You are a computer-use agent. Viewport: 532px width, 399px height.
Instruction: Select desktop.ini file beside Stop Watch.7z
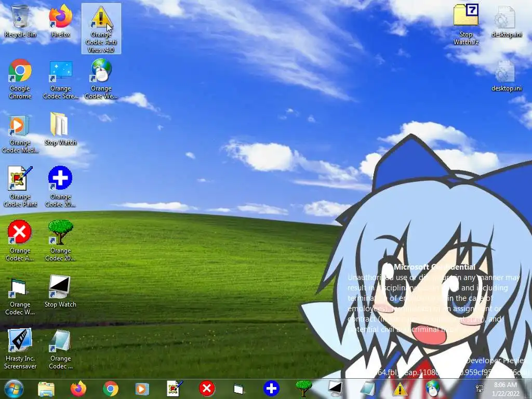point(506,21)
